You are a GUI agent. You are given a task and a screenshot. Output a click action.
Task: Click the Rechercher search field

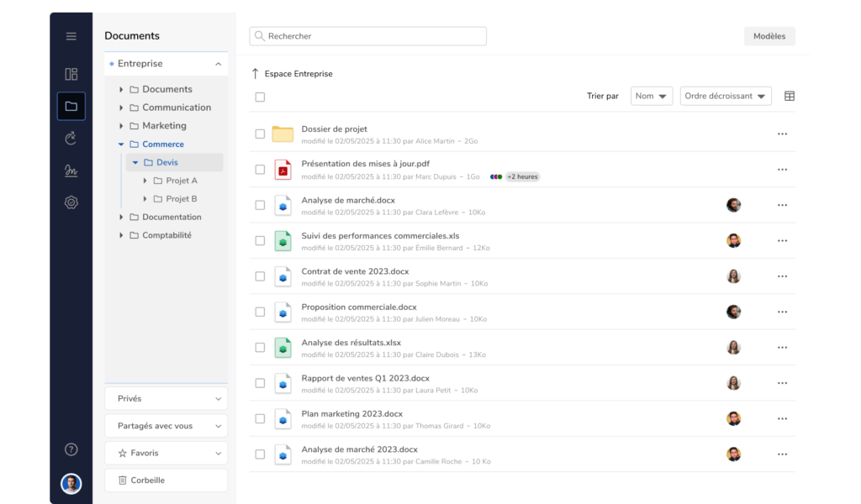point(368,36)
